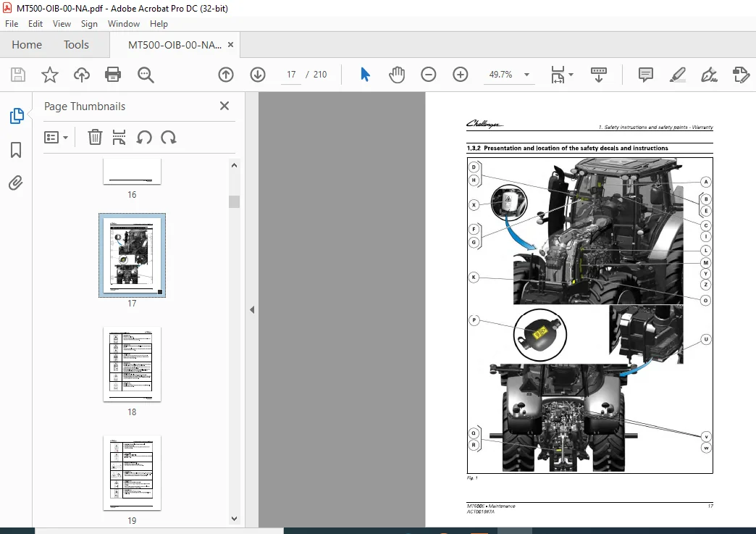Open the Attachments paperclip panel
Viewport: 756px width, 534px height.
tap(16, 183)
